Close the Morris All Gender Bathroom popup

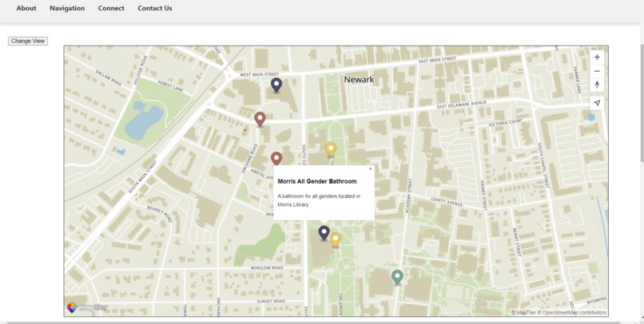[370, 169]
